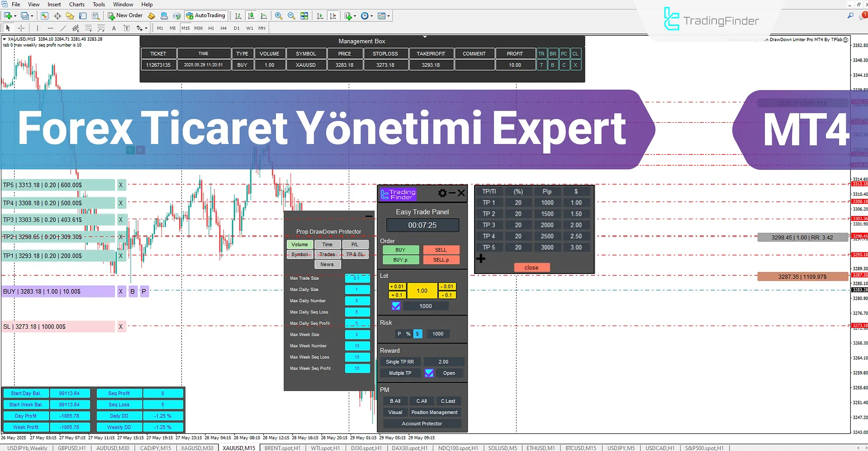
Task: Tile chart windows with the toolbar icon
Action: tap(304, 15)
